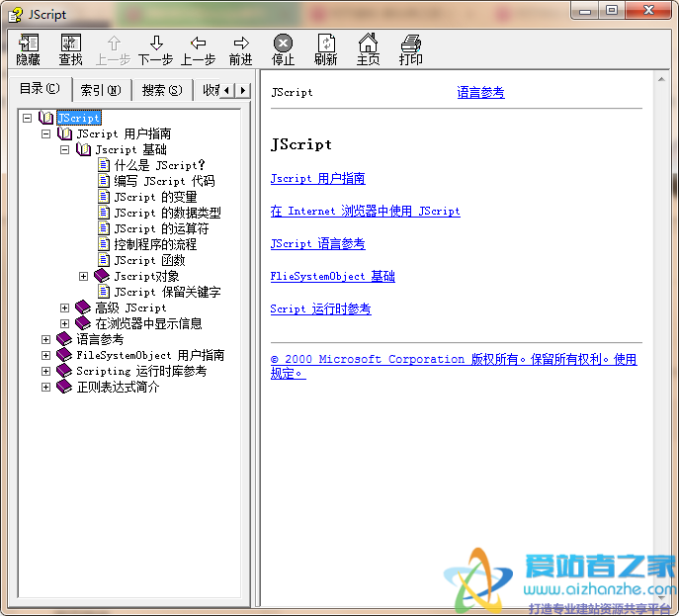Screen dimensions: 679x616
Task: Expand the 语言参考 tree node
Action: click(x=45, y=339)
